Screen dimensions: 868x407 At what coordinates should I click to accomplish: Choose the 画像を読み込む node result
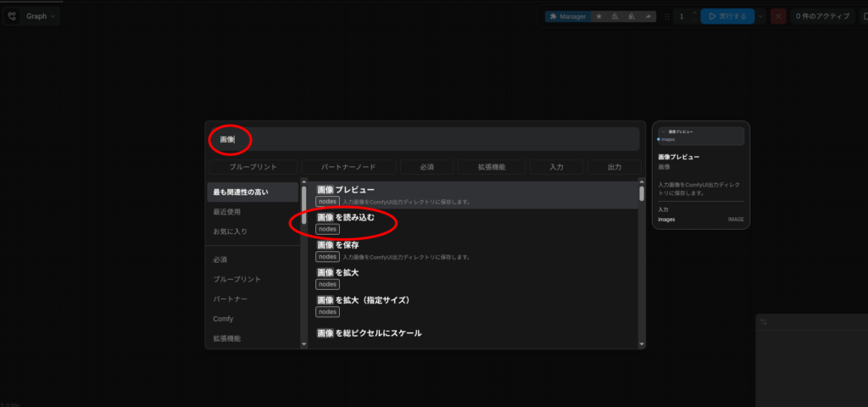(x=346, y=218)
